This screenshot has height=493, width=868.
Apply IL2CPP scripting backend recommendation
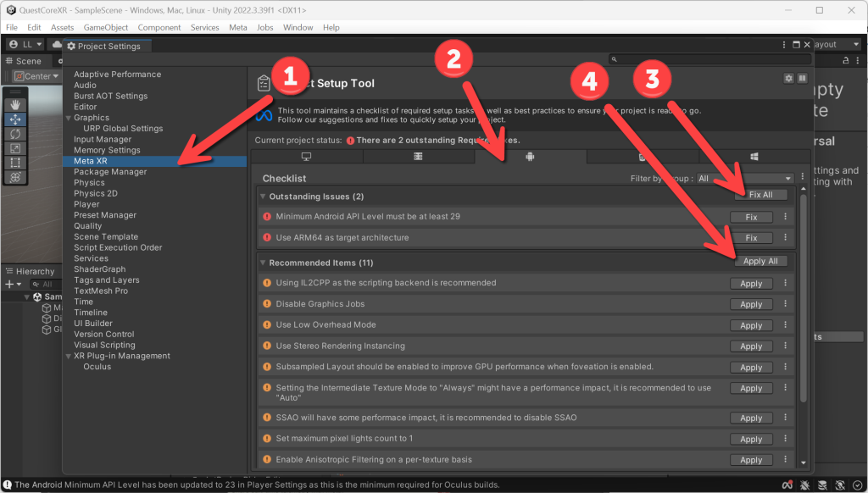tap(751, 283)
